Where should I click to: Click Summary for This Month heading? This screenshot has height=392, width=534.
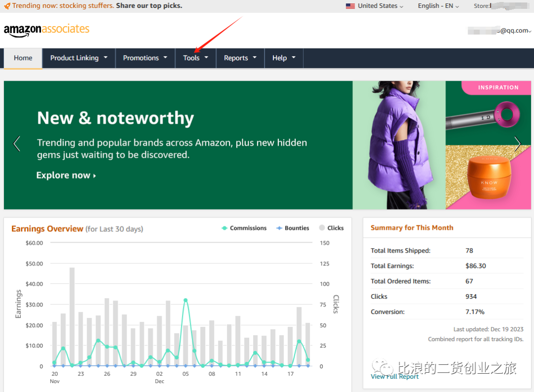pyautogui.click(x=412, y=228)
